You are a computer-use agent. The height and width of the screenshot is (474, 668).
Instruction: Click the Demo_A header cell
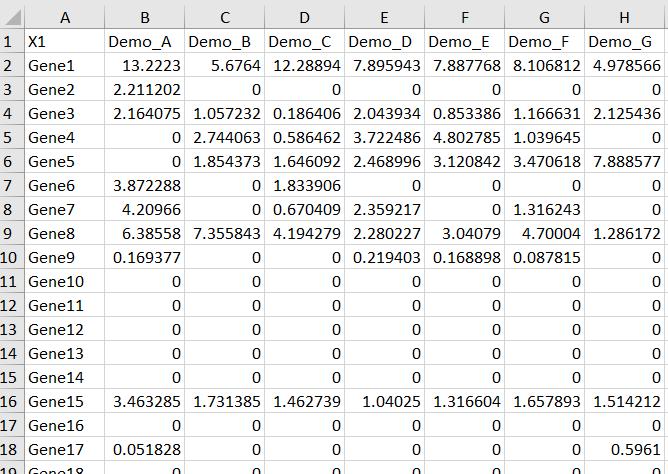point(145,42)
